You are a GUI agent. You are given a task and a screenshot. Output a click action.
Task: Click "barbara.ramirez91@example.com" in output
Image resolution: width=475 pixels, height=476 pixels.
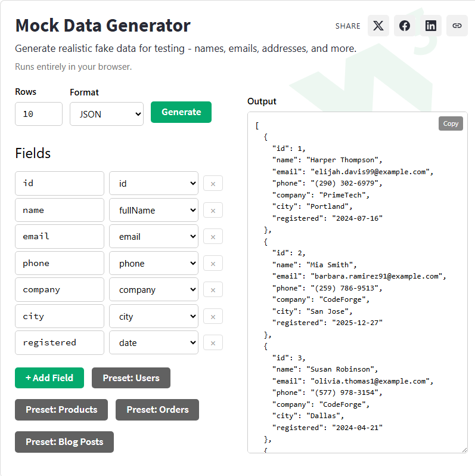coord(377,276)
